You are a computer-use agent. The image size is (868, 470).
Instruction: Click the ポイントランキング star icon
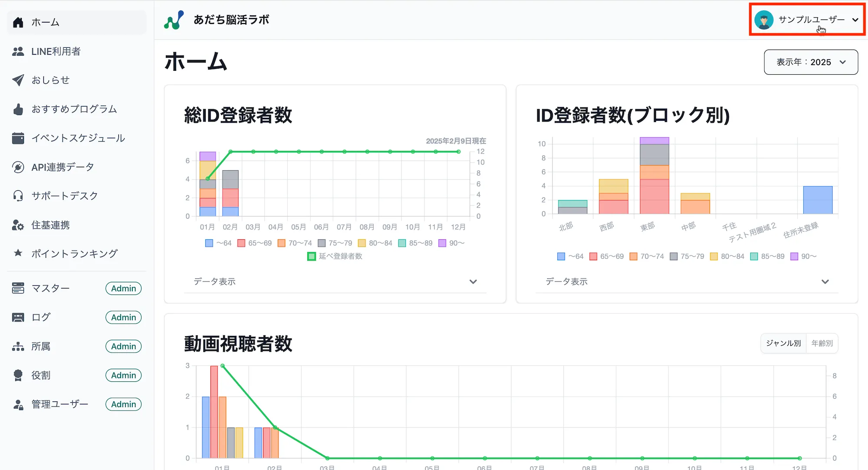[x=18, y=253]
